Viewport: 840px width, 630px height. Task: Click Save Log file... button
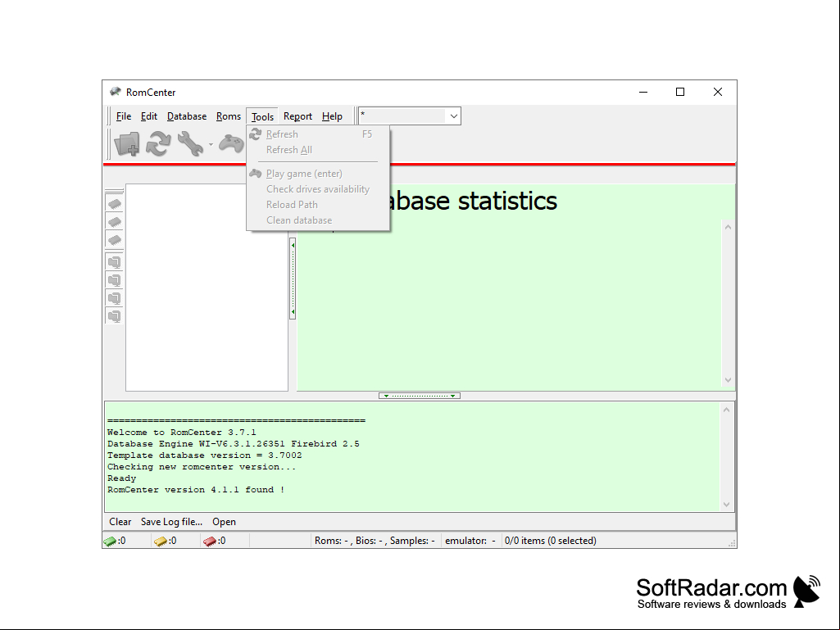[x=171, y=522]
